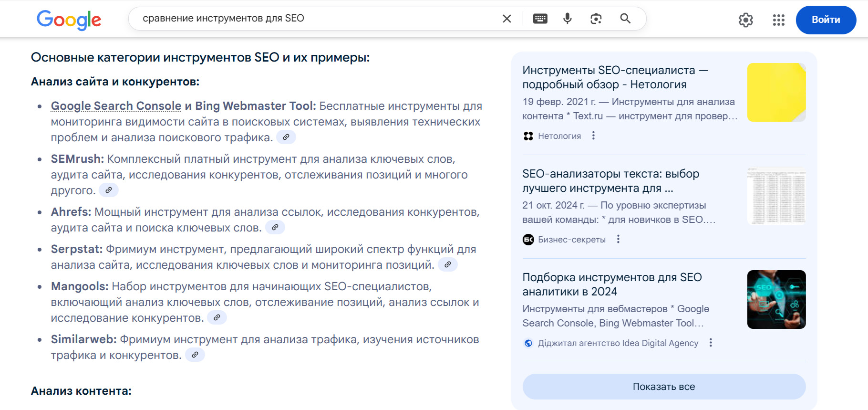Click the Основные категории инструментов SEO heading
This screenshot has height=410, width=868.
coord(200,57)
